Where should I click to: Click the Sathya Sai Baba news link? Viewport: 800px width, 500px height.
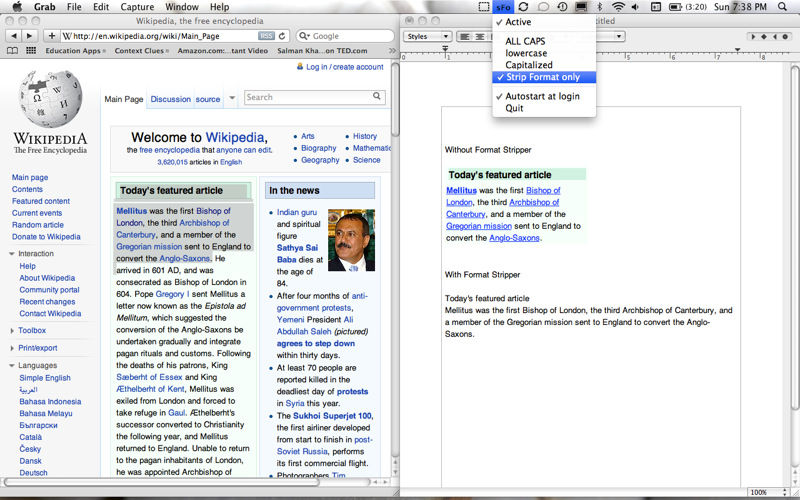297,254
